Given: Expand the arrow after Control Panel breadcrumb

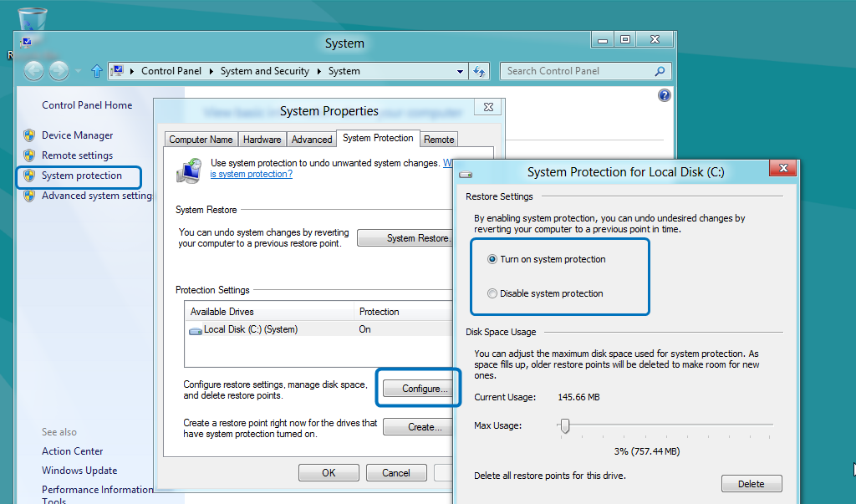Looking at the screenshot, I should point(211,71).
